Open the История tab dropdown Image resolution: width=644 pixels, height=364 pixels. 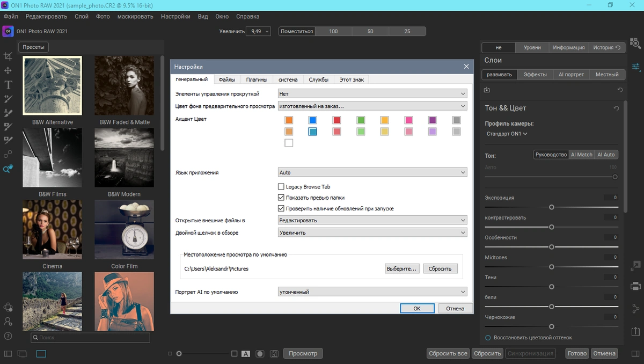pos(607,47)
